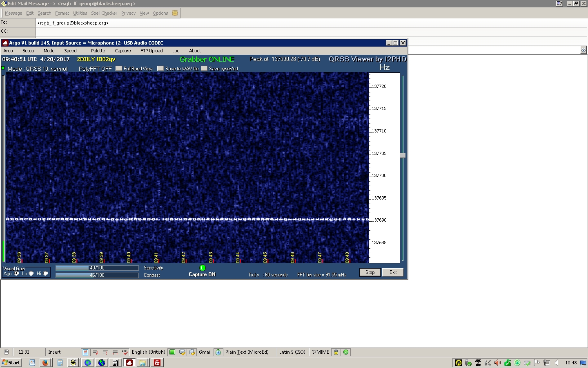Change the Latin 9 (ISO) encoding
588x368 pixels.
[292, 352]
